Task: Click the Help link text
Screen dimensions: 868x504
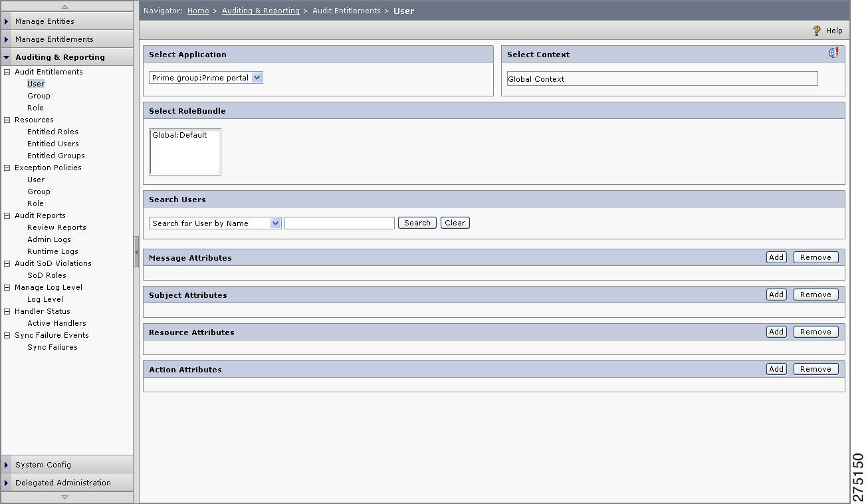Action: tap(834, 31)
